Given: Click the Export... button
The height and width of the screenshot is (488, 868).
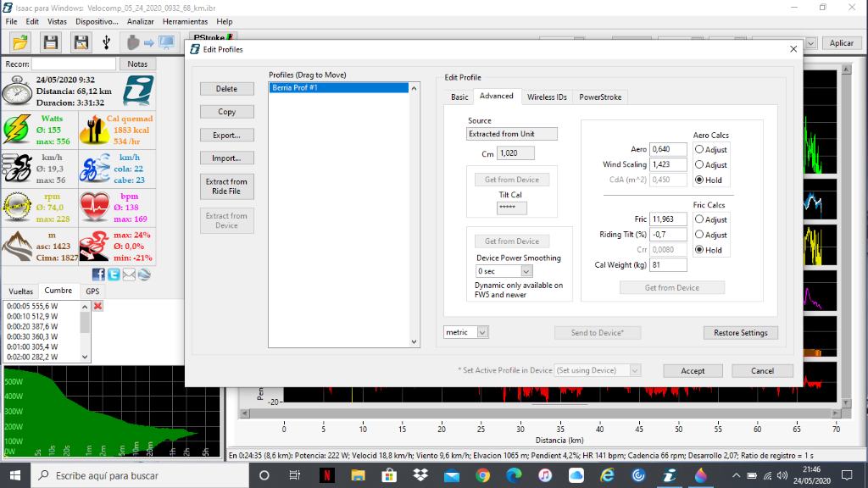Looking at the screenshot, I should pos(227,135).
